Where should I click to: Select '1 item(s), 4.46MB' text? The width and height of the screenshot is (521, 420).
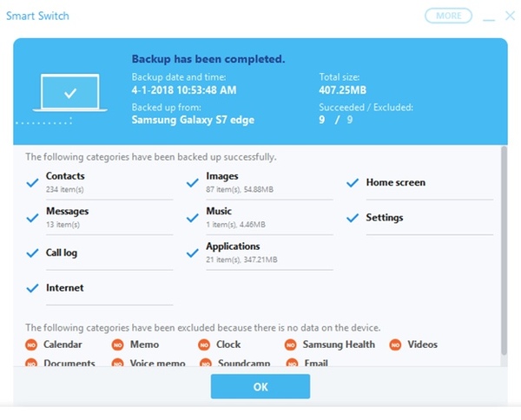[235, 225]
